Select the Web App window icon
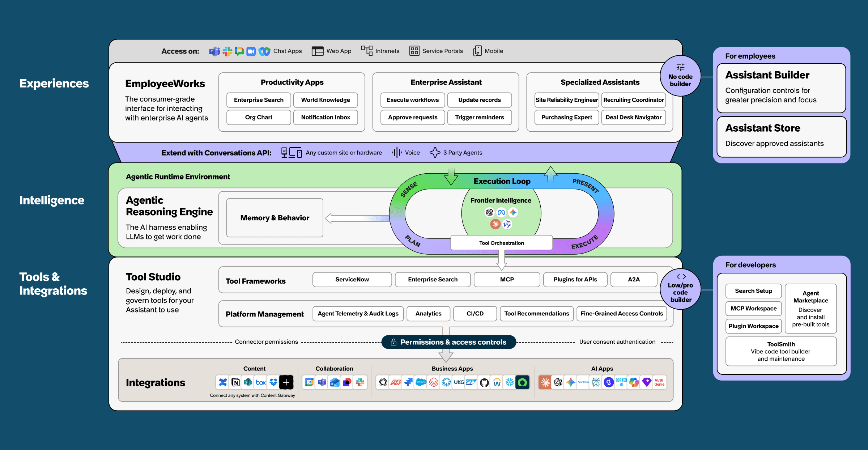The height and width of the screenshot is (450, 868). click(318, 51)
